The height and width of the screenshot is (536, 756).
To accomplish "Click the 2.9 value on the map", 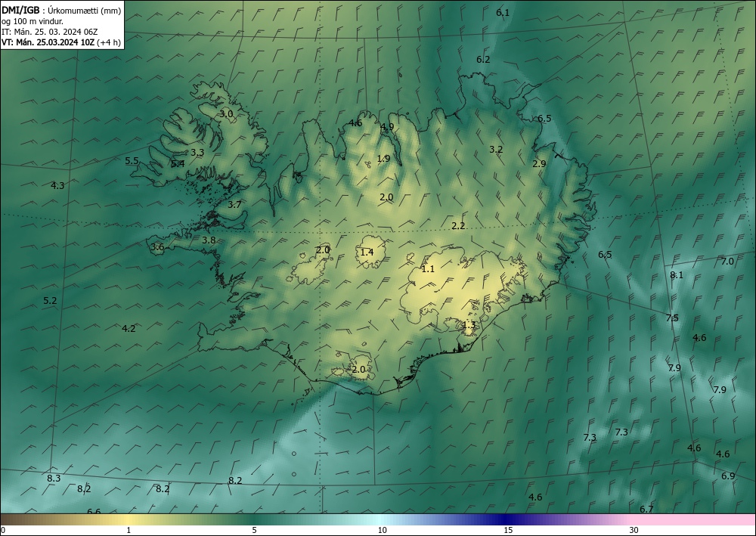I will [x=539, y=164].
